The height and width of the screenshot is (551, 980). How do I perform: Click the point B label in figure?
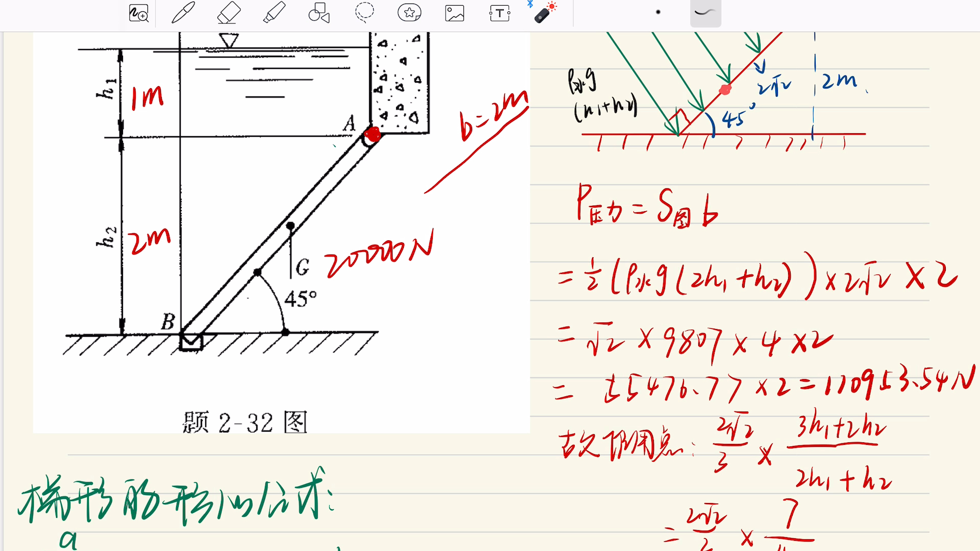pos(168,321)
